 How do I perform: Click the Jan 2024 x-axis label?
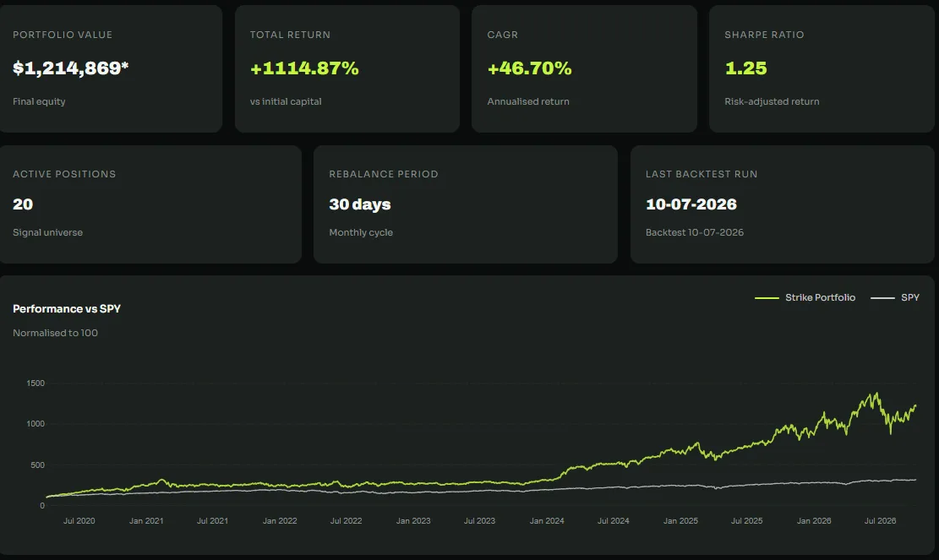click(x=547, y=520)
